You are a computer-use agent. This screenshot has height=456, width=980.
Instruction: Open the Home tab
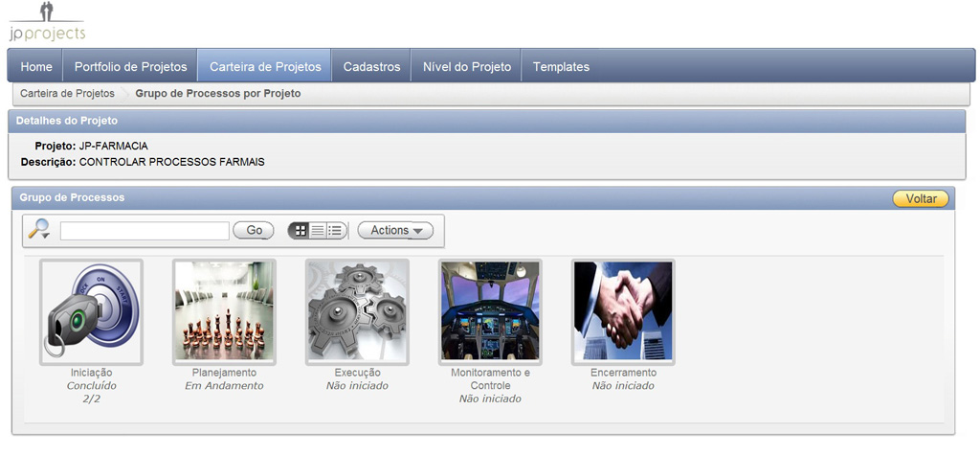click(36, 66)
